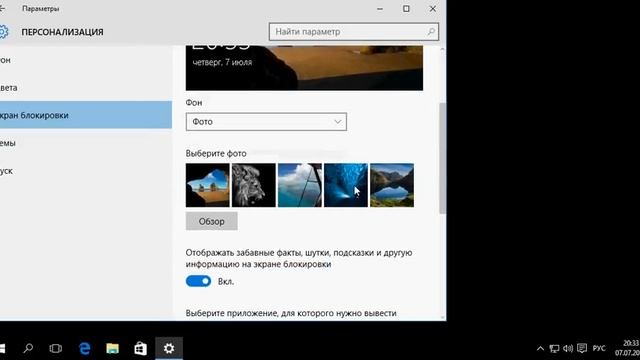This screenshot has width=640, height=360.
Task: Select the Пуск item in the sidebar
Action: (86, 171)
